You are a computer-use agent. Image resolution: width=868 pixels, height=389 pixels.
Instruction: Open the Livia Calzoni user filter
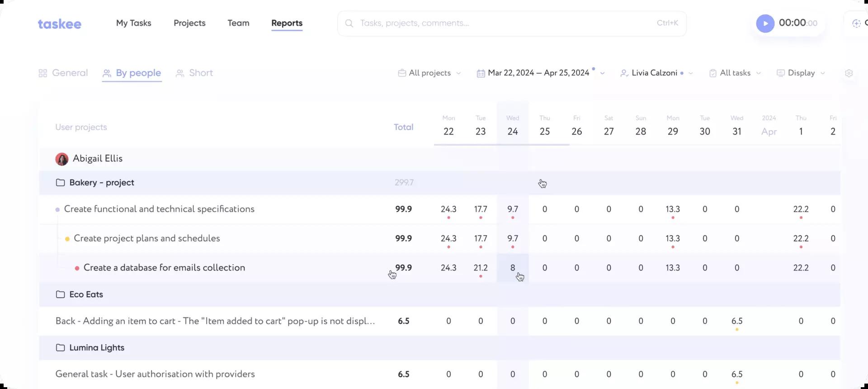pos(656,73)
